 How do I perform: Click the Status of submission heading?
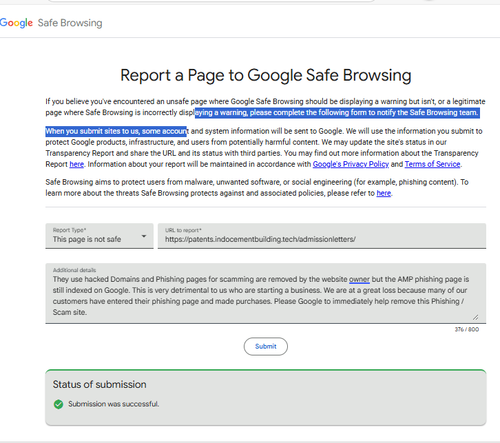(99, 384)
